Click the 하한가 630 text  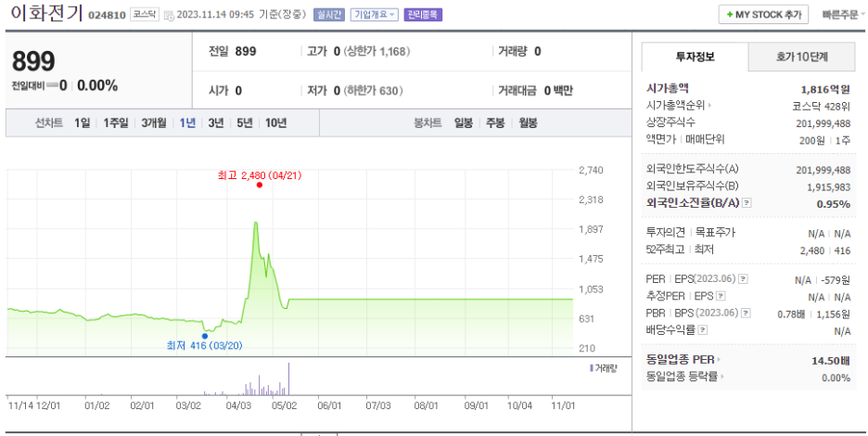[x=373, y=91]
